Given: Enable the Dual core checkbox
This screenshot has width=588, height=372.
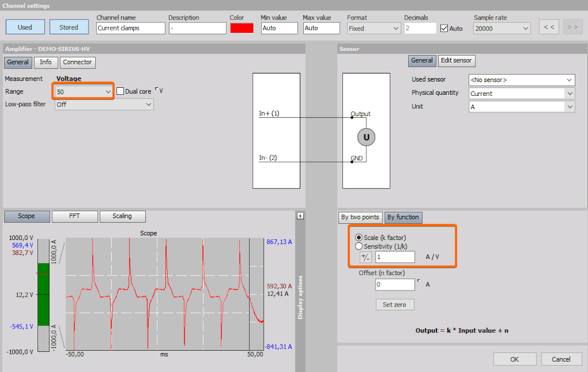Looking at the screenshot, I should point(120,91).
